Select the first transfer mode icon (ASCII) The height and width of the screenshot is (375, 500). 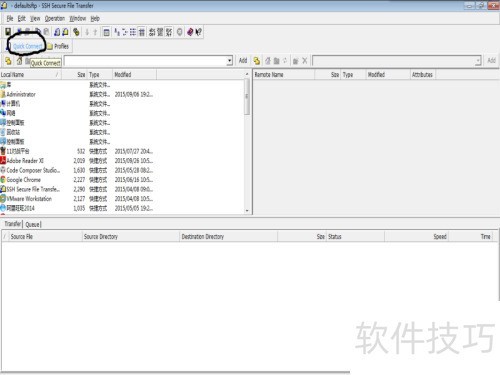coord(152,32)
